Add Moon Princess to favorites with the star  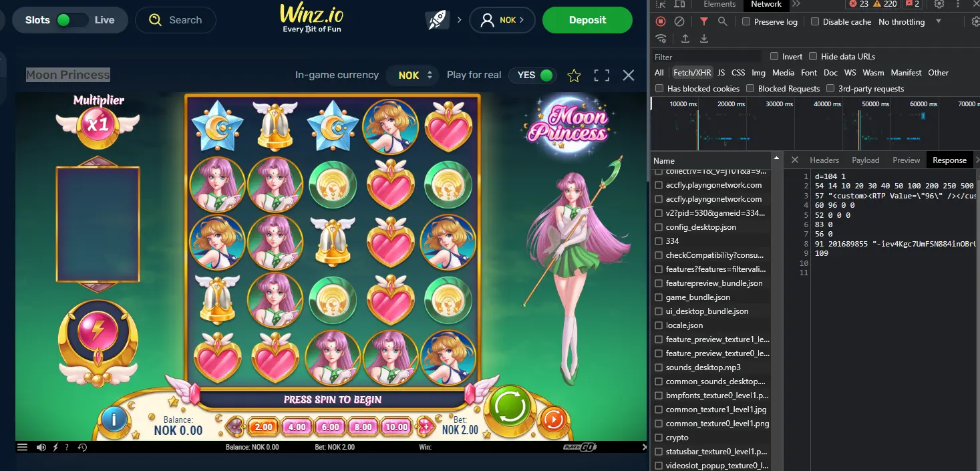[574, 75]
